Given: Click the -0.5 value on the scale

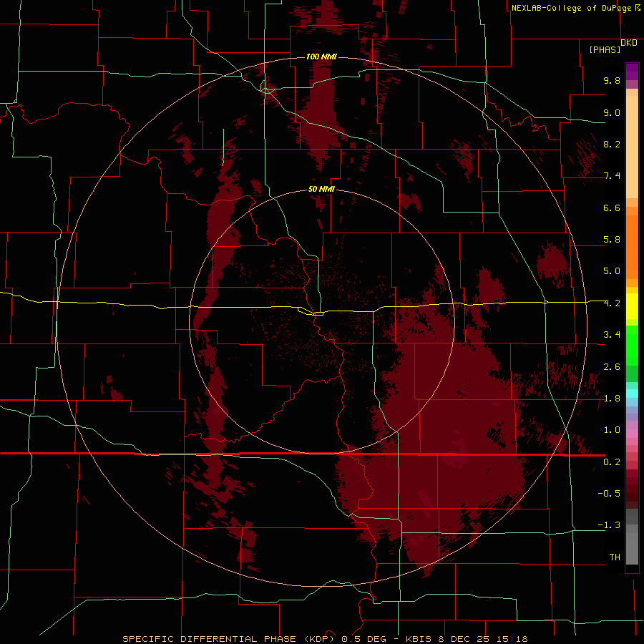Looking at the screenshot, I should tap(609, 494).
